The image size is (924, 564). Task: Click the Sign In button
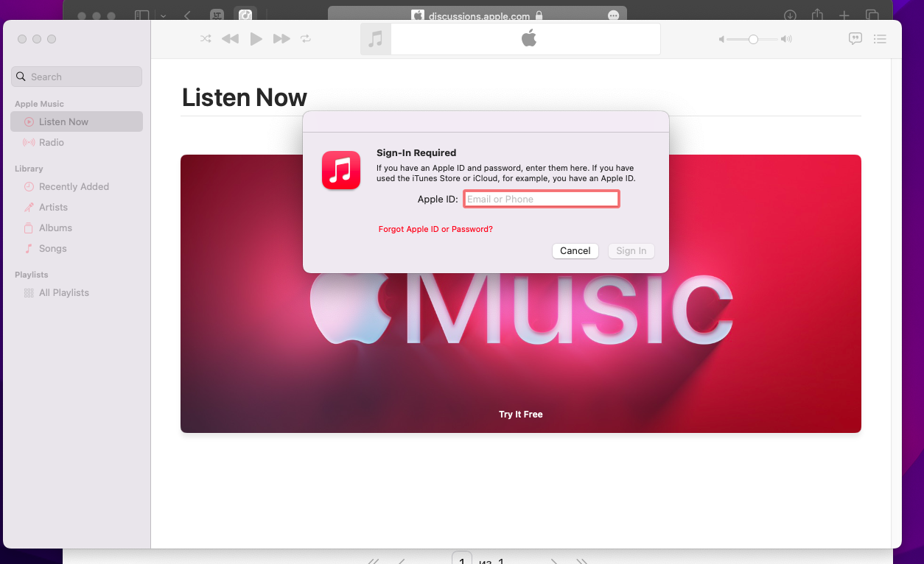(631, 250)
